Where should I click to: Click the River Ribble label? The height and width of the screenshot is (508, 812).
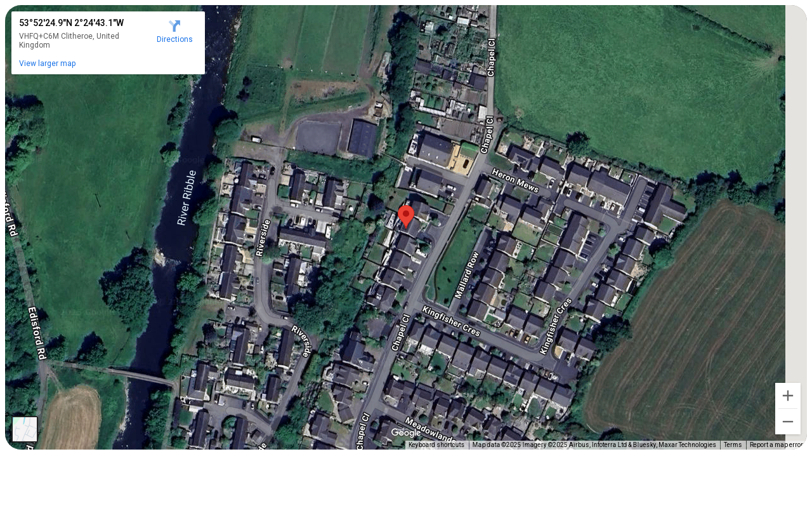coord(187,197)
